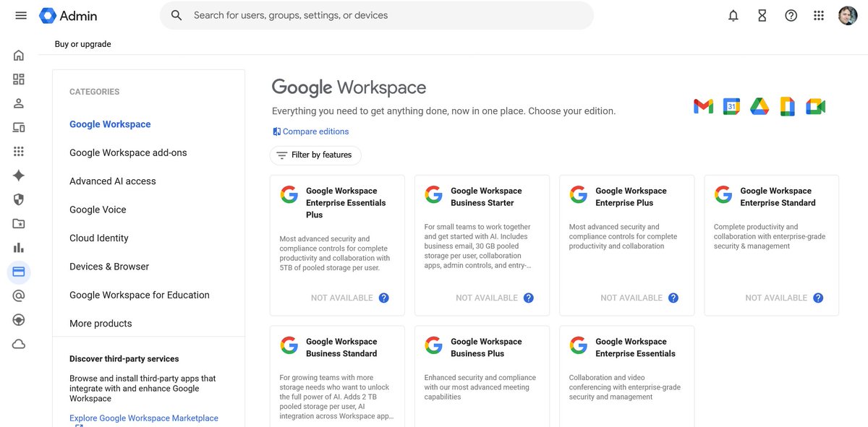The image size is (868, 427).
Task: Open Users person icon in sidebar
Action: pos(19,103)
